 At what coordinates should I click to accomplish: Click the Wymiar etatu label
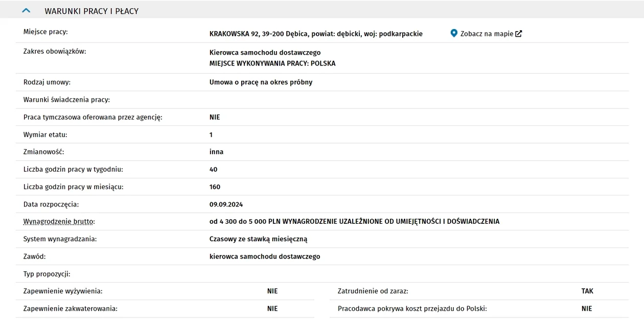(45, 134)
